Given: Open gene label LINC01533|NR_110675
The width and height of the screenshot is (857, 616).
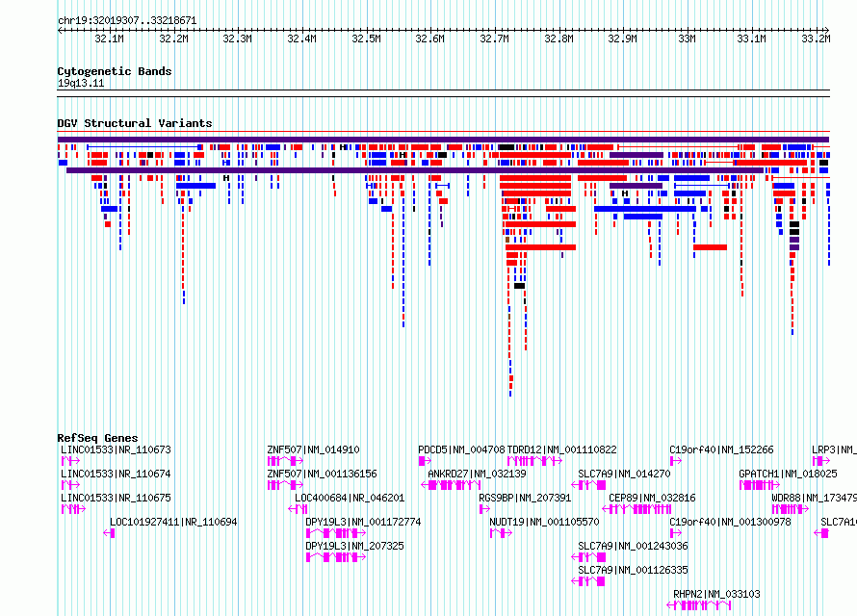Looking at the screenshot, I should click(116, 498).
